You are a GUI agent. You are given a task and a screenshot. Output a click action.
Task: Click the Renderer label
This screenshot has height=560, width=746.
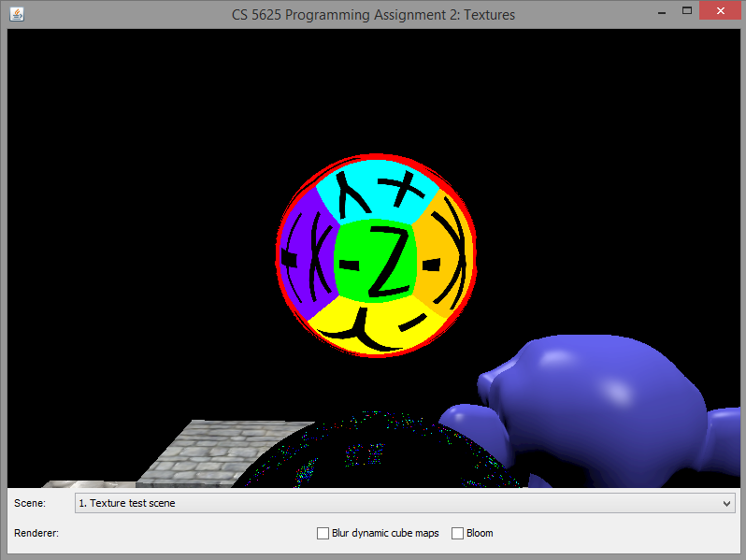point(36,533)
